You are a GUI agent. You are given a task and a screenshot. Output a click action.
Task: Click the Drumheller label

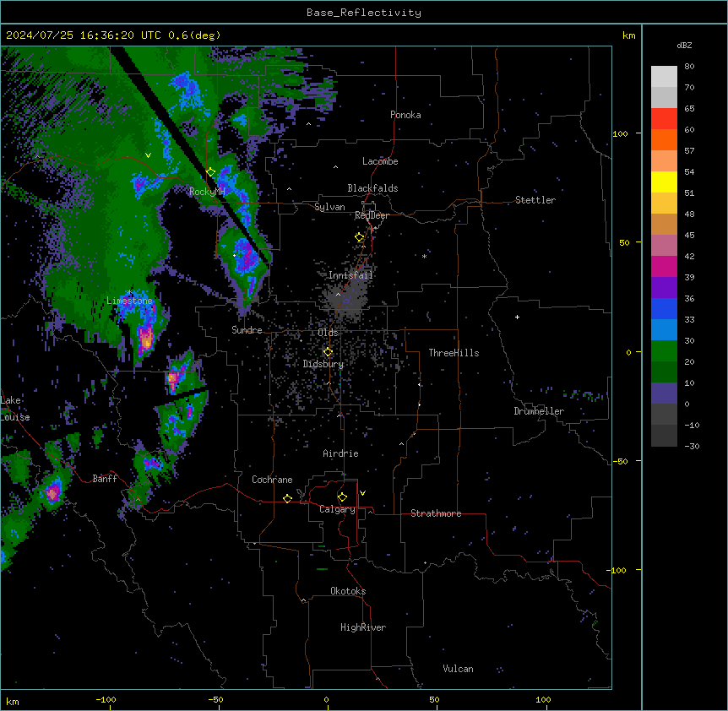[539, 411]
